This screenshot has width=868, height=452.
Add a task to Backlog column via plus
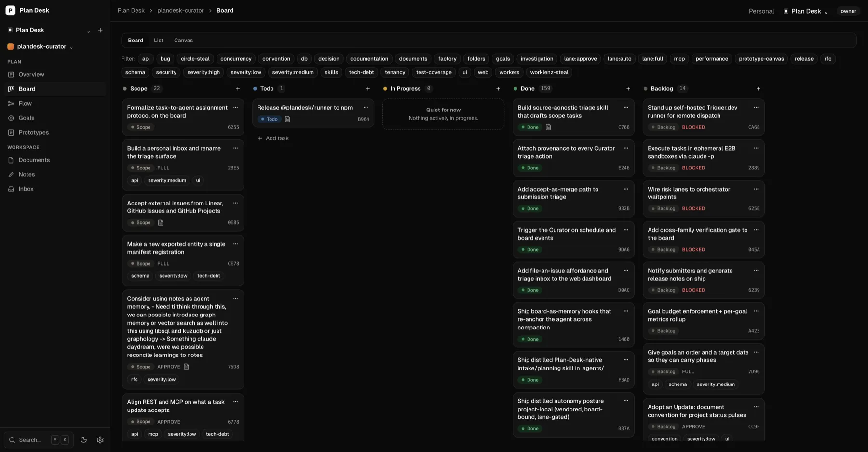759,89
